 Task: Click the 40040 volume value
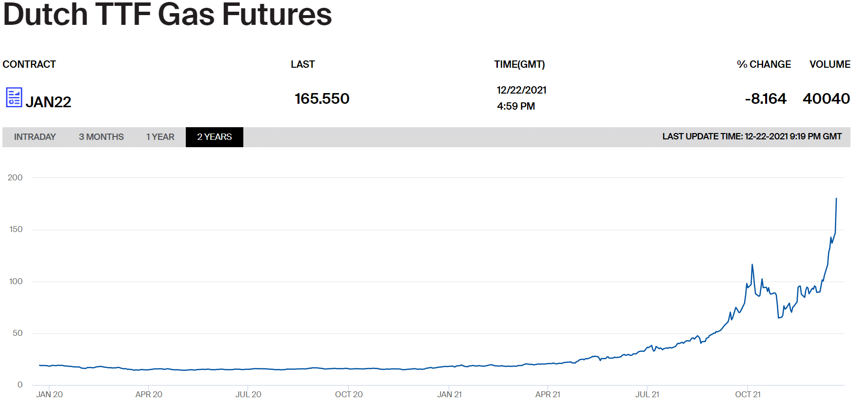pyautogui.click(x=826, y=98)
